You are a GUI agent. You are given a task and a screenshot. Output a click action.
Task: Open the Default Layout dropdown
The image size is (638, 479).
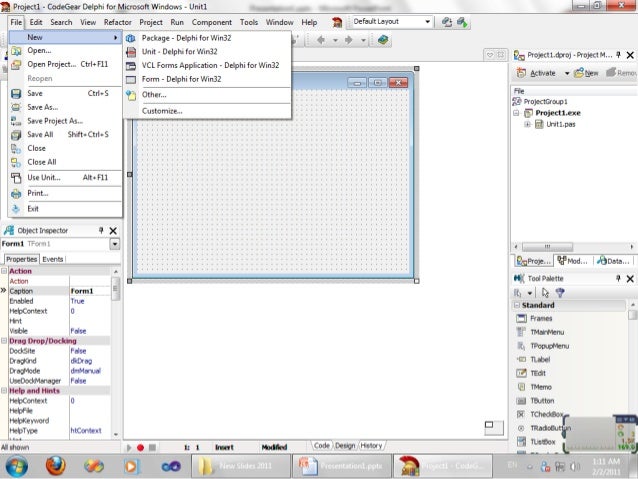pos(427,22)
